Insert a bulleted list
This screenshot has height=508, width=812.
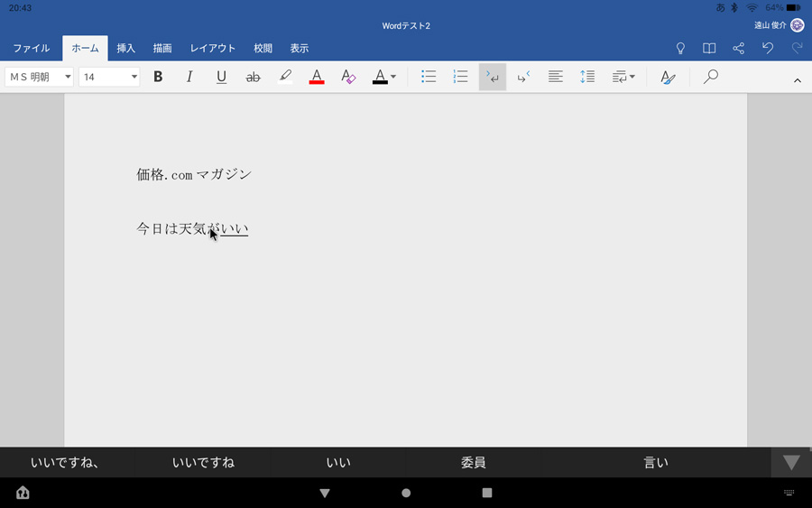[x=429, y=77]
